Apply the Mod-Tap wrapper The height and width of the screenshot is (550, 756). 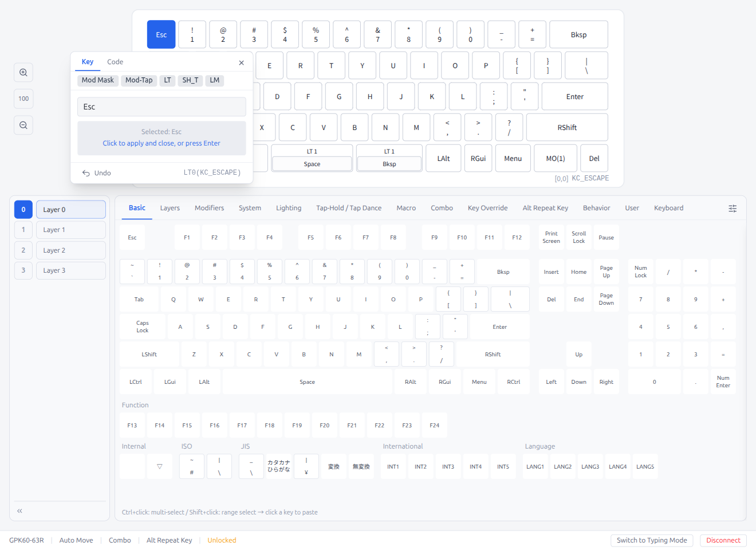(139, 80)
